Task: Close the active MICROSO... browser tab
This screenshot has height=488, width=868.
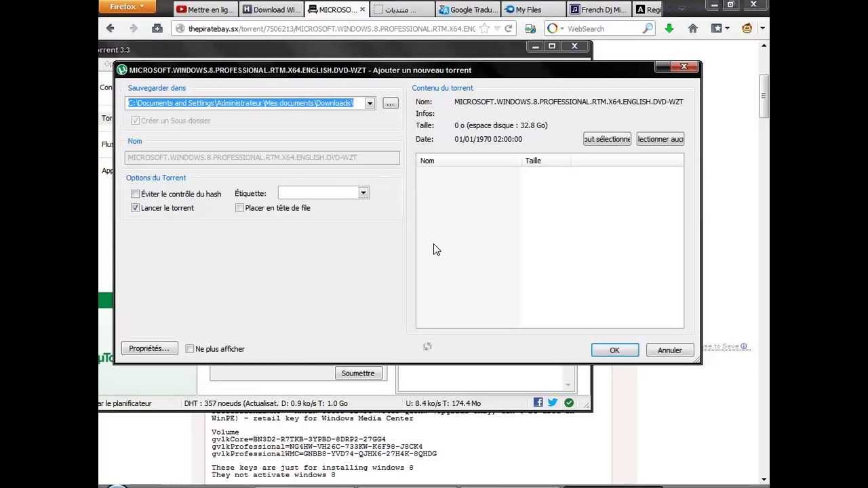Action: [x=362, y=9]
